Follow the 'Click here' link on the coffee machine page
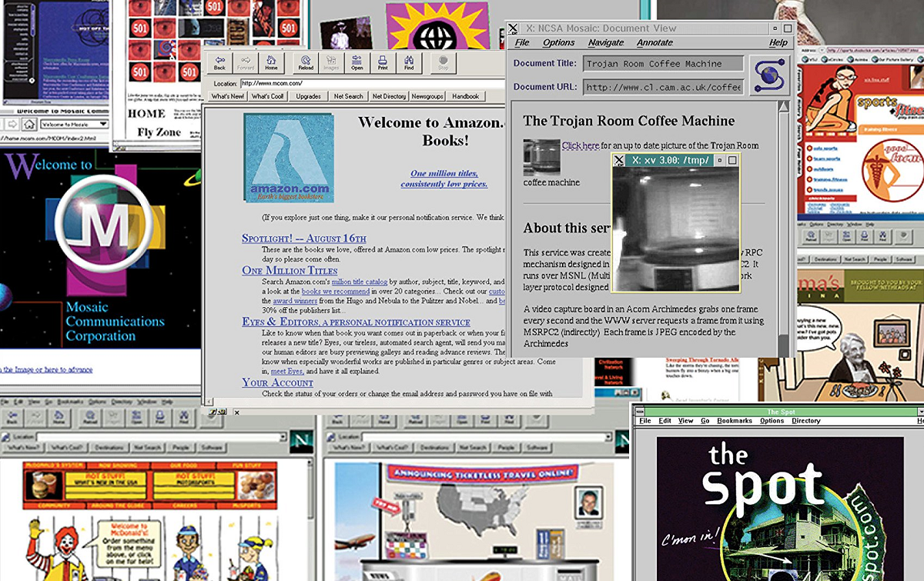This screenshot has width=924, height=581. pos(580,145)
